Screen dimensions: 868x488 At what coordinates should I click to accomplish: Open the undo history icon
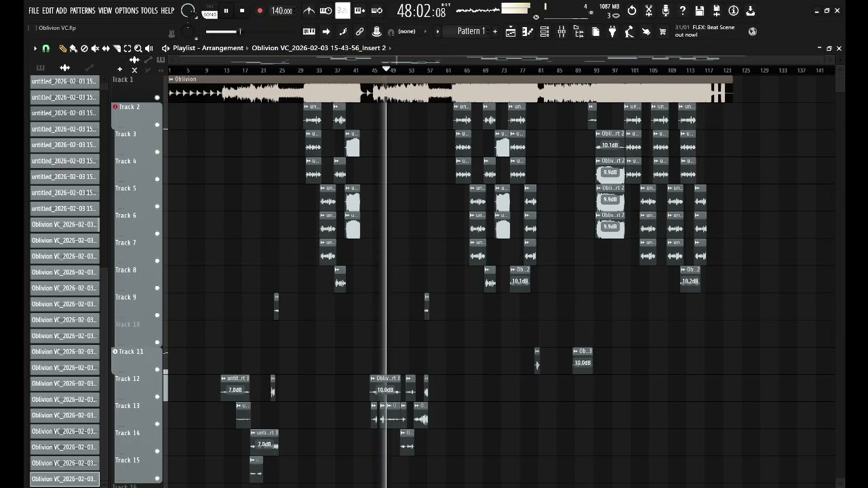coord(632,11)
